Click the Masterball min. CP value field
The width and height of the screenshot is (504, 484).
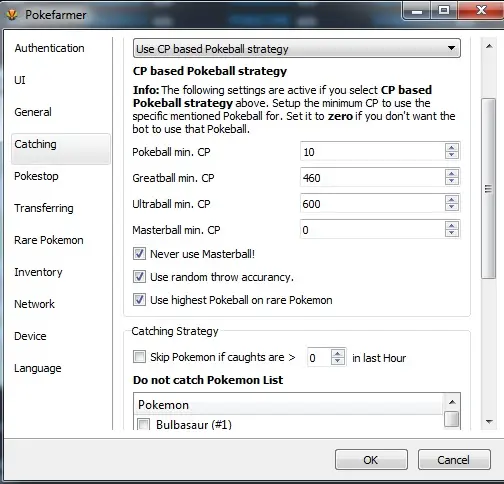pos(372,230)
